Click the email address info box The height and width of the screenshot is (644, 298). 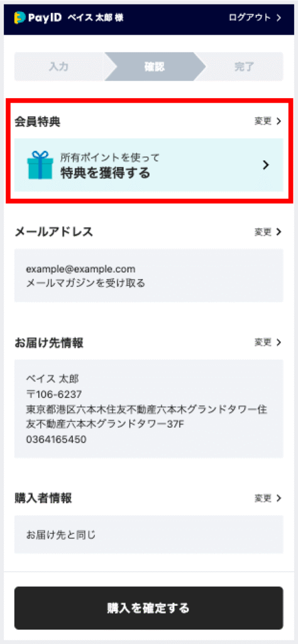pyautogui.click(x=148, y=275)
